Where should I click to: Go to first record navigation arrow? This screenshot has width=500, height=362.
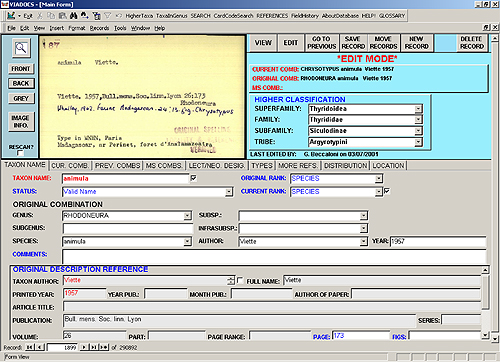pyautogui.click(x=30, y=347)
